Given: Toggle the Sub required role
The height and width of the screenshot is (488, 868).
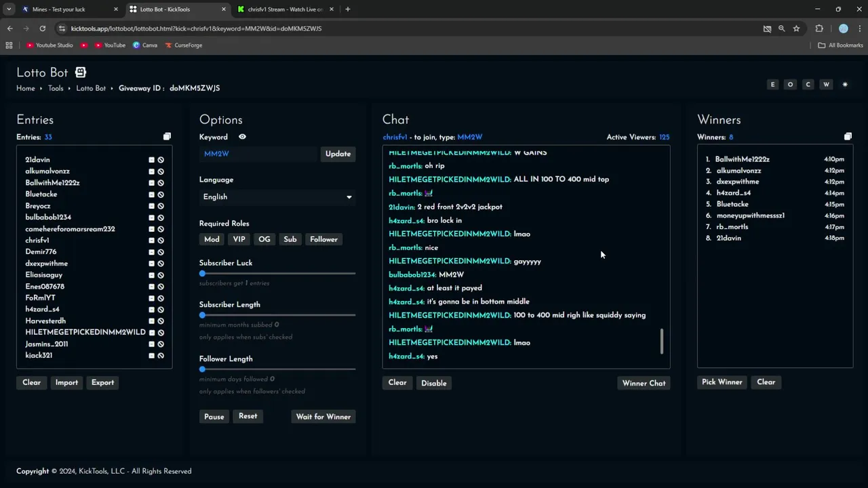Looking at the screenshot, I should [x=290, y=239].
